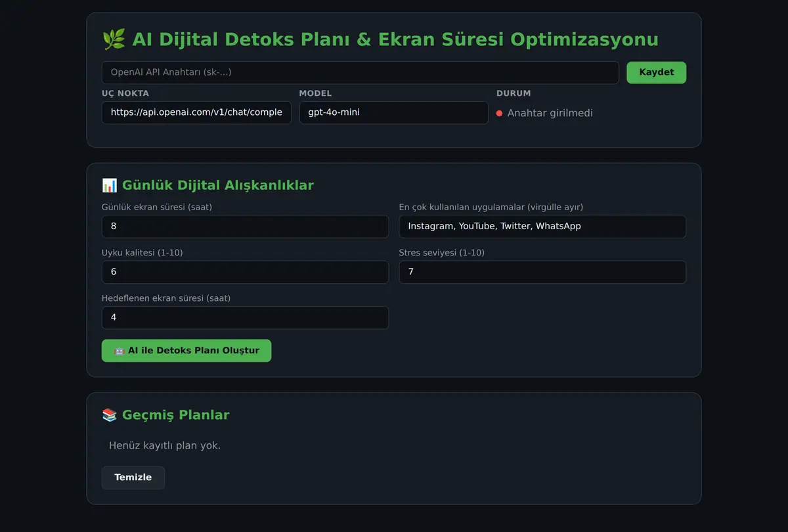Focus the Hedeflenen ekran süresi field

[245, 317]
